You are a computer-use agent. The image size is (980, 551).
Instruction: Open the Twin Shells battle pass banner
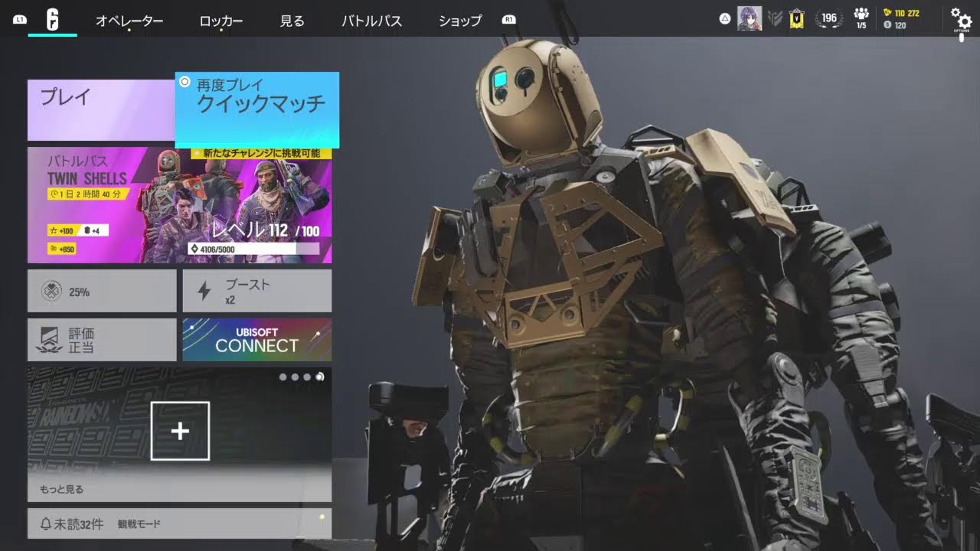[179, 205]
